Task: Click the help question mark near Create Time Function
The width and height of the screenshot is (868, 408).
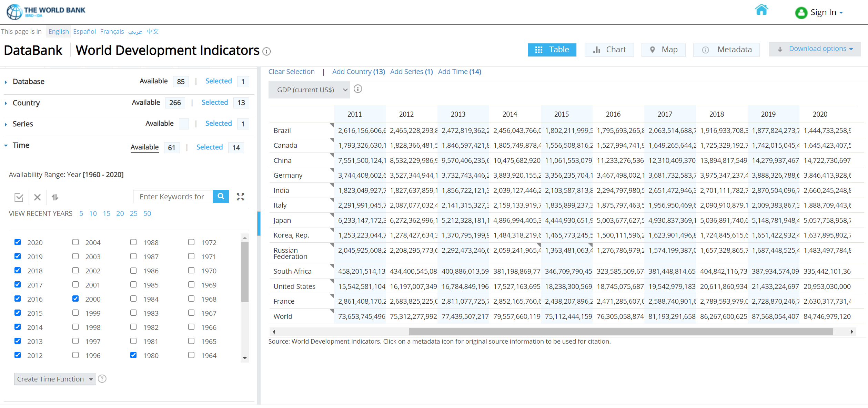Action: 102,379
